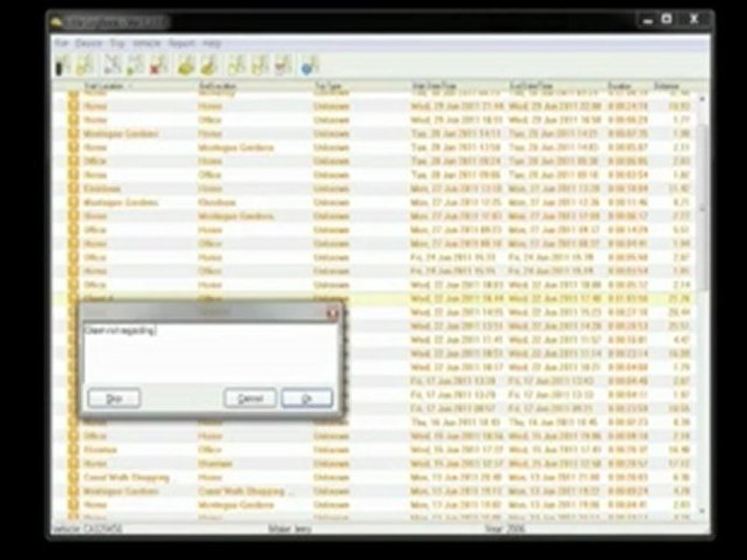Click the toolbar icon with crossed tools
The image size is (747, 560).
click(x=112, y=65)
